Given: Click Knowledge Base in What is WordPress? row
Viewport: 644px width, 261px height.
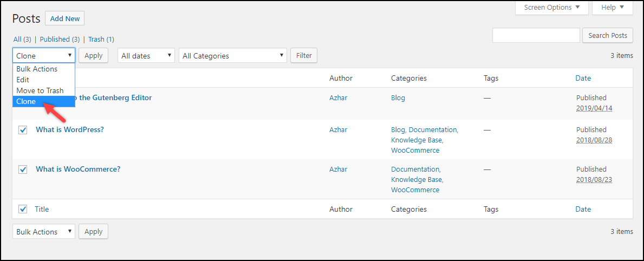Looking at the screenshot, I should tap(417, 140).
